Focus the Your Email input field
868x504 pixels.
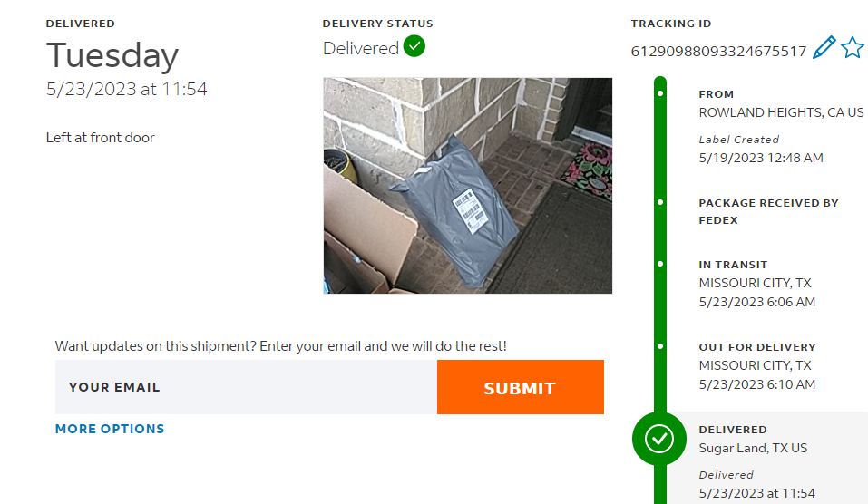point(246,387)
